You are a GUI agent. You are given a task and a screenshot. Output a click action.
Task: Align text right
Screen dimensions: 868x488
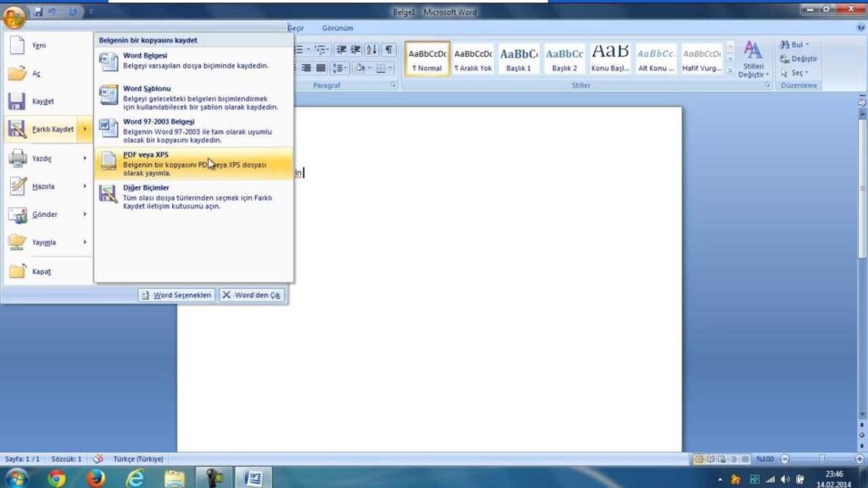[x=306, y=68]
